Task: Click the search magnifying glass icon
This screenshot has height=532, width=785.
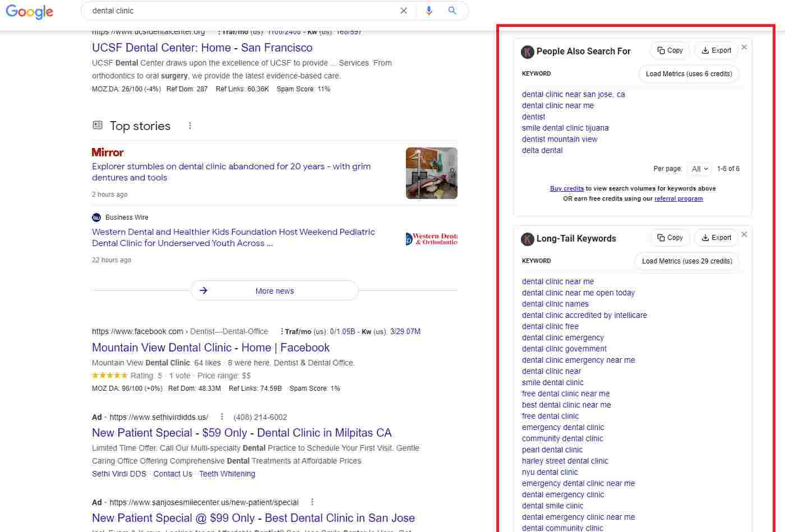Action: [x=452, y=10]
